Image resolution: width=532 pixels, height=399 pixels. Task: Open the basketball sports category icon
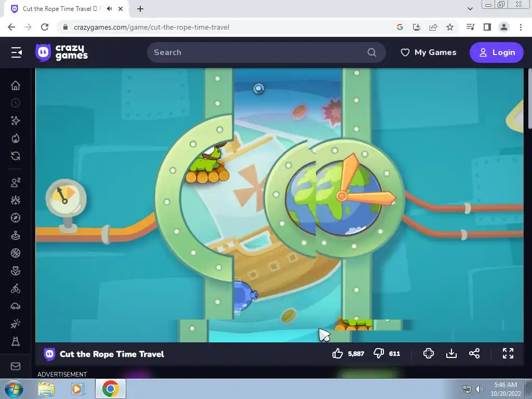16,253
